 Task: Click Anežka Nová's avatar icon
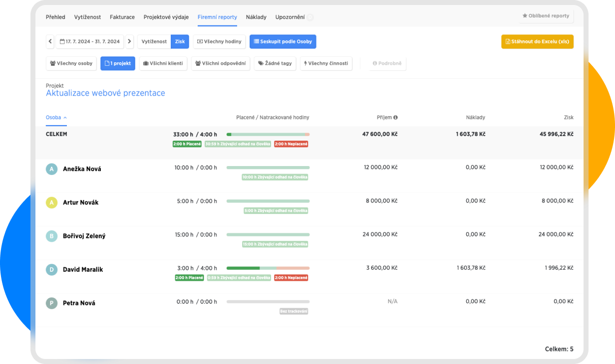tap(51, 169)
